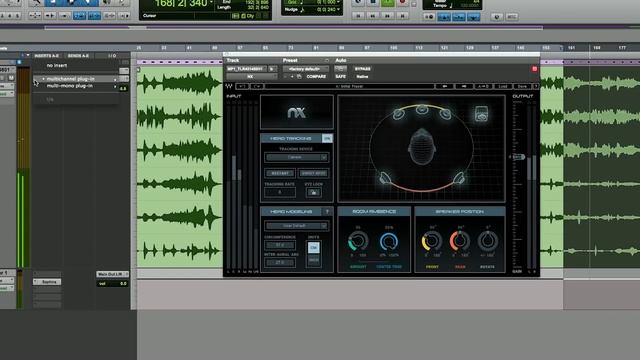Select the previous preset minus button
This screenshot has height=360, width=640.
coord(285,76)
